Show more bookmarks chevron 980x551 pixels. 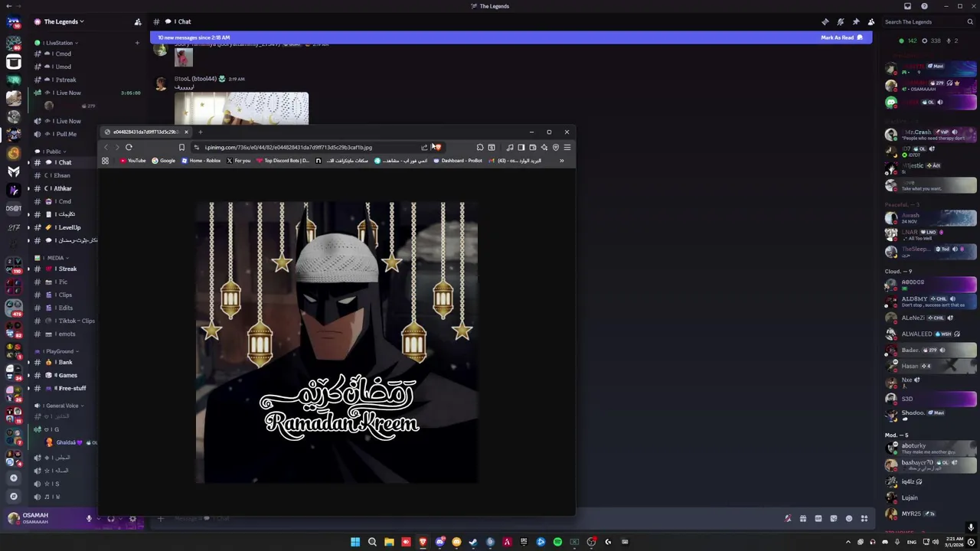561,161
